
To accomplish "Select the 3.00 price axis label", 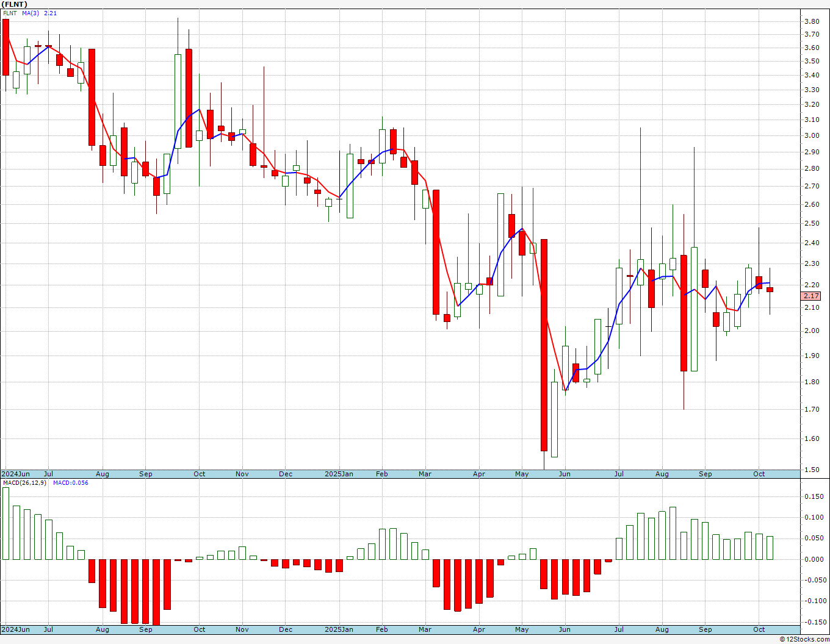I will tap(812, 136).
